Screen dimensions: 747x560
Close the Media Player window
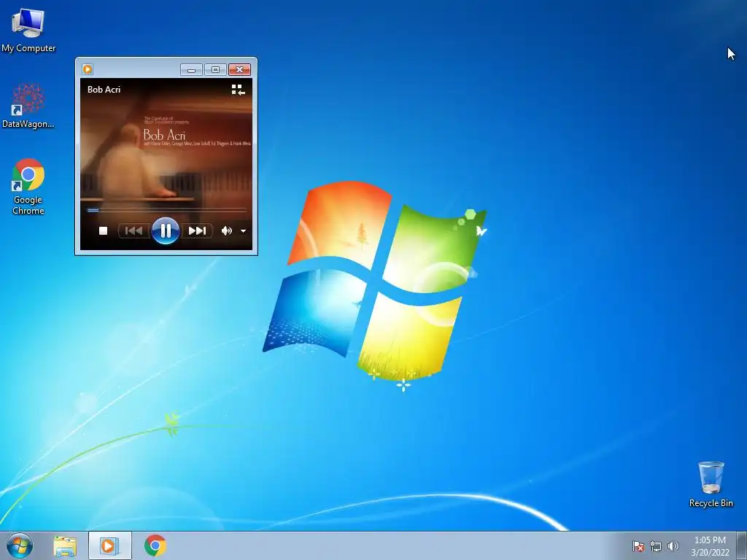coord(239,70)
